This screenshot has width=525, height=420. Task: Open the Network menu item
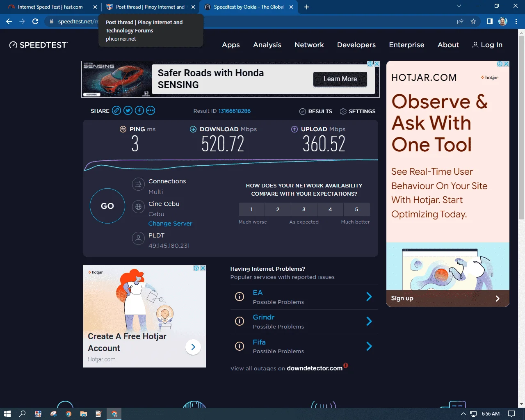[309, 45]
